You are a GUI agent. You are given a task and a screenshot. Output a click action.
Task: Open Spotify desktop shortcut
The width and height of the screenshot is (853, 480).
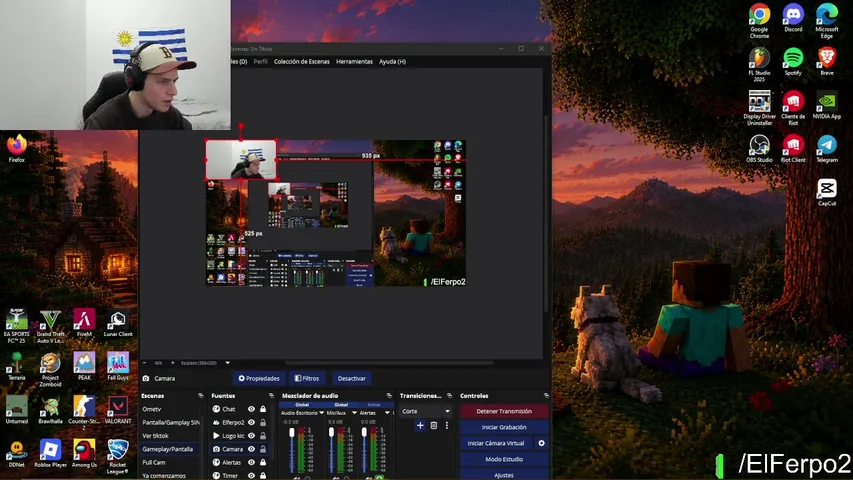(793, 61)
